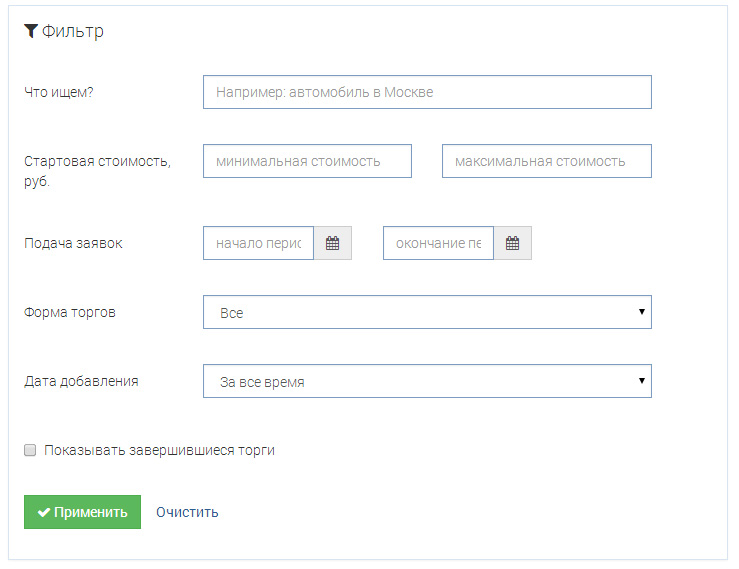Click the checkmark icon on Применить button
This screenshot has height=569, width=739.
pos(44,512)
